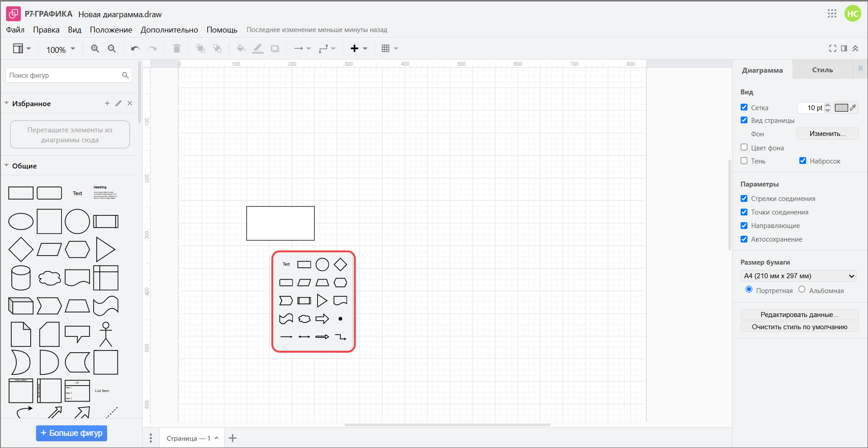Select the diamond shape in Общие palette

tap(21, 249)
